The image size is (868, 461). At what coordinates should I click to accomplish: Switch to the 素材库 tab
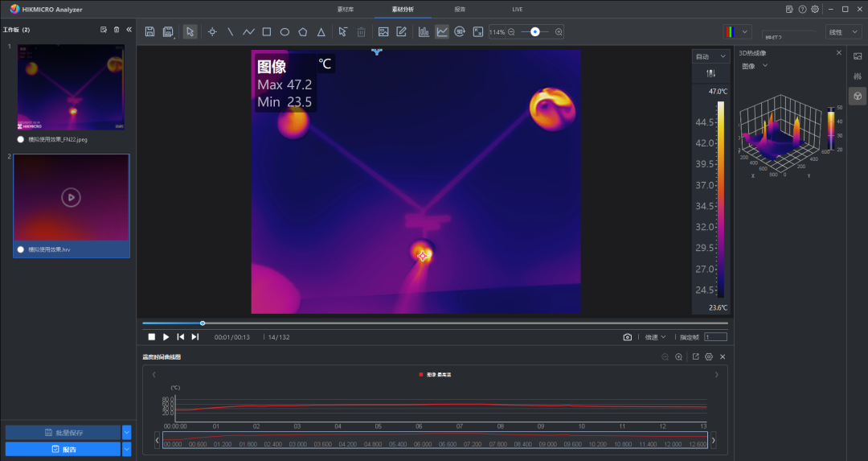pos(346,10)
